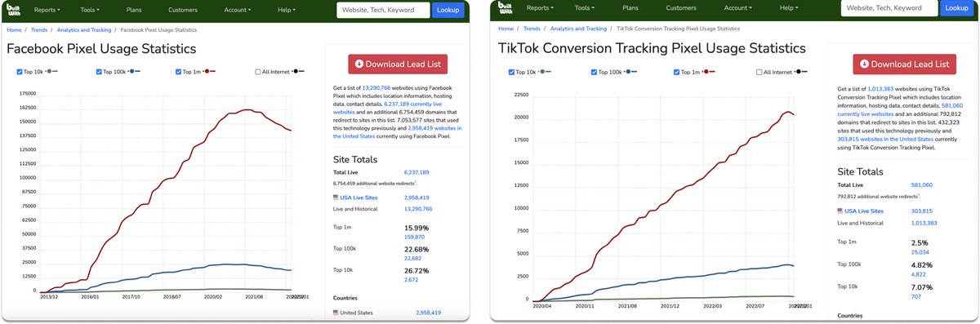The image size is (980, 324).
Task: Click Lookup button on TikTok page
Action: coord(956,9)
